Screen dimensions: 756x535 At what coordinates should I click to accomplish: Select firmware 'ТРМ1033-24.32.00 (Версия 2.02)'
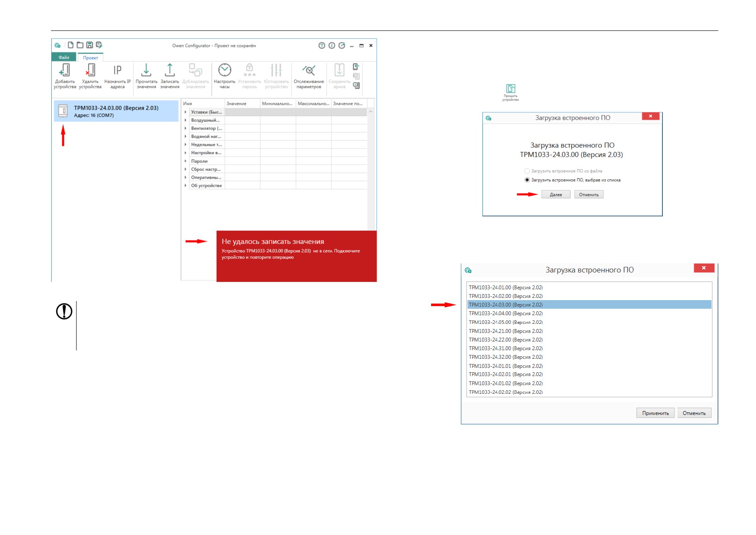pos(589,357)
